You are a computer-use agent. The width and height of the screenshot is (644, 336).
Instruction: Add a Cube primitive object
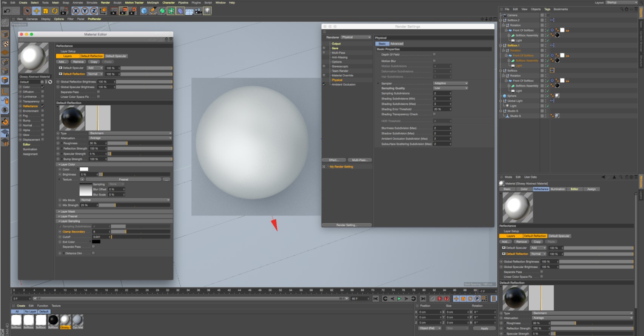pyautogui.click(x=144, y=11)
